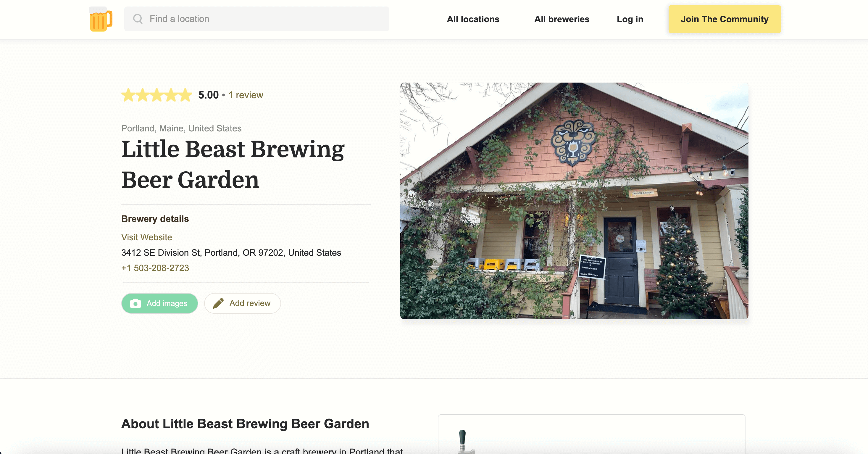Click the Portland, Maine, United States location text

(181, 128)
